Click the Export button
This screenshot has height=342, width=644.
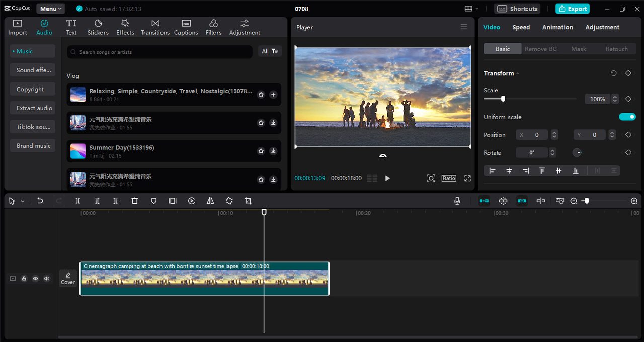[572, 9]
